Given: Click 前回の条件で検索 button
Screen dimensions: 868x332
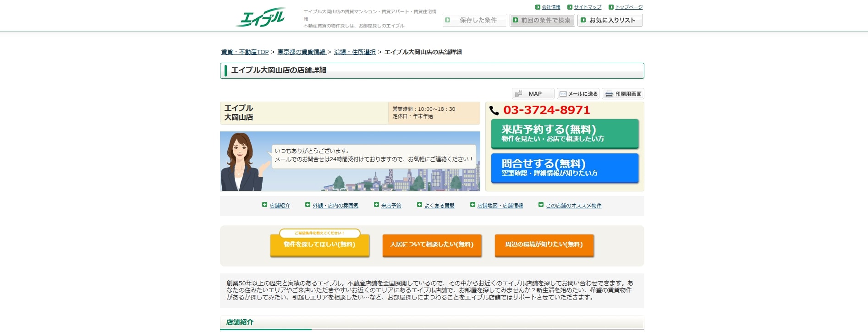Looking at the screenshot, I should [x=542, y=20].
